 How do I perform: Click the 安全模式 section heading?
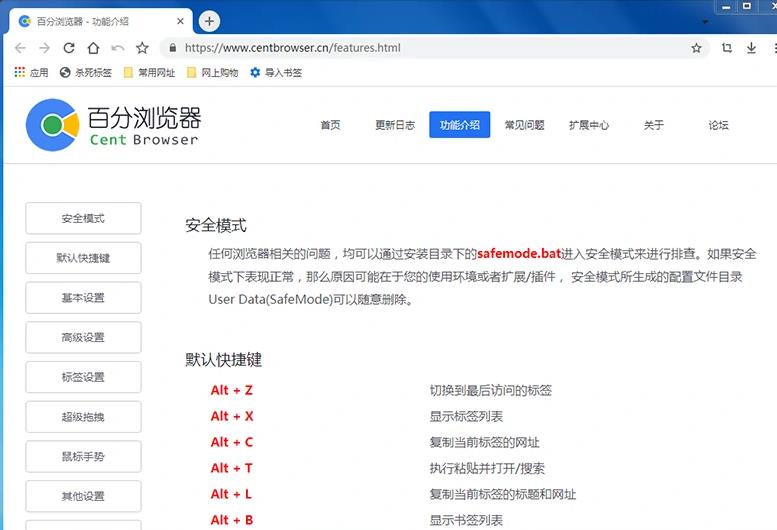point(216,225)
